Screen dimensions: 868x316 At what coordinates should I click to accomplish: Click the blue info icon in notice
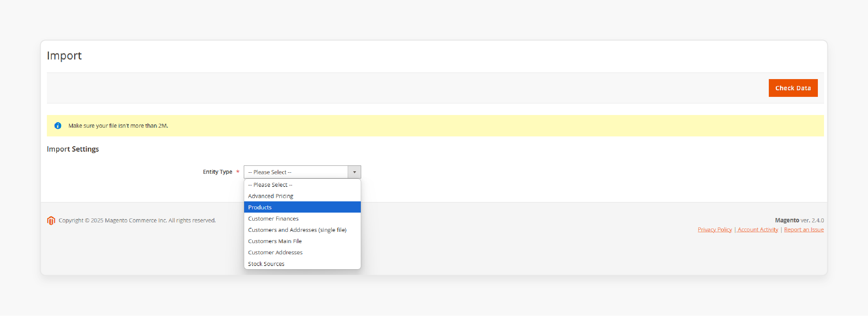(x=58, y=126)
